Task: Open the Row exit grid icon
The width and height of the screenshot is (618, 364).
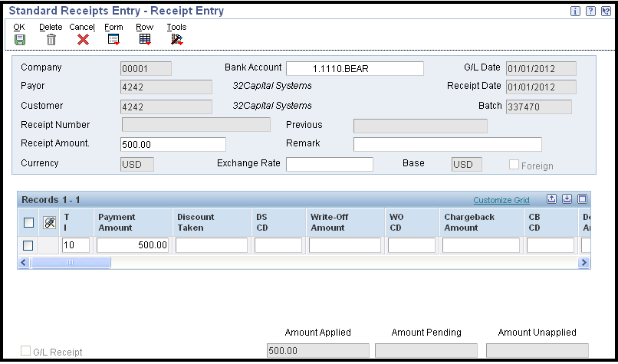Action: [x=145, y=39]
